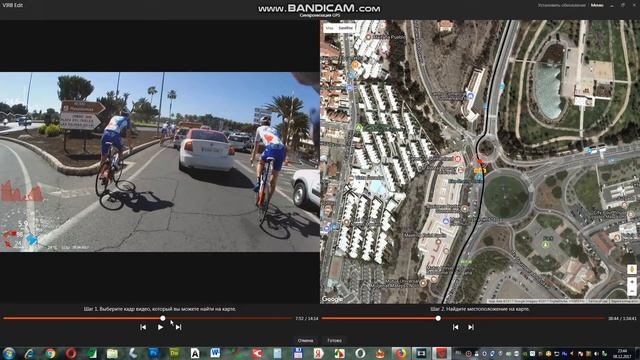Open the file explorer folder in taskbar

112,353
